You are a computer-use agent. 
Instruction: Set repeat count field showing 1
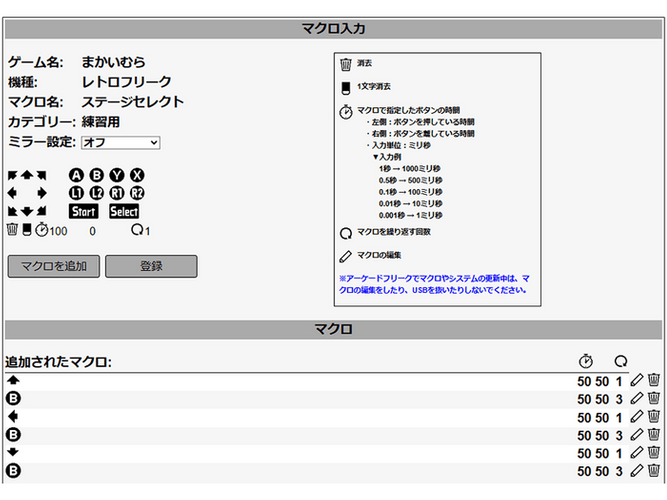[147, 231]
